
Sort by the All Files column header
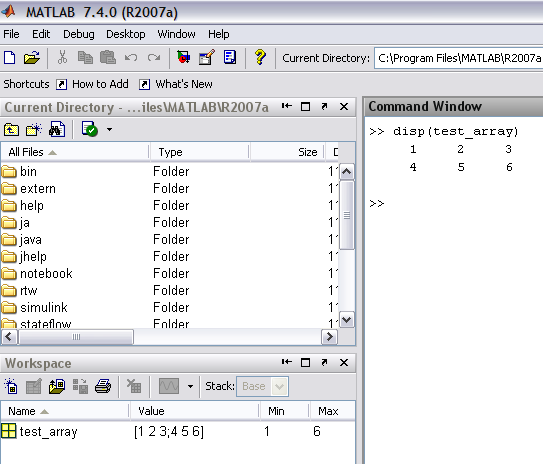pos(75,152)
